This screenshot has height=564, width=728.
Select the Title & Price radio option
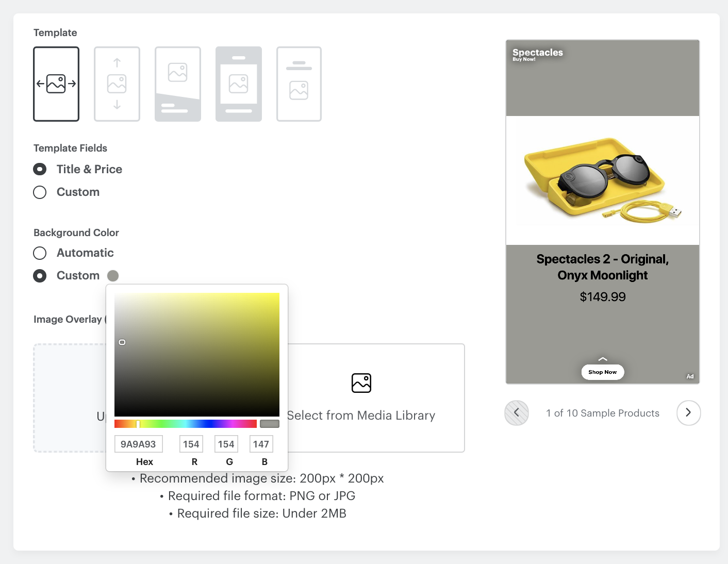point(40,170)
